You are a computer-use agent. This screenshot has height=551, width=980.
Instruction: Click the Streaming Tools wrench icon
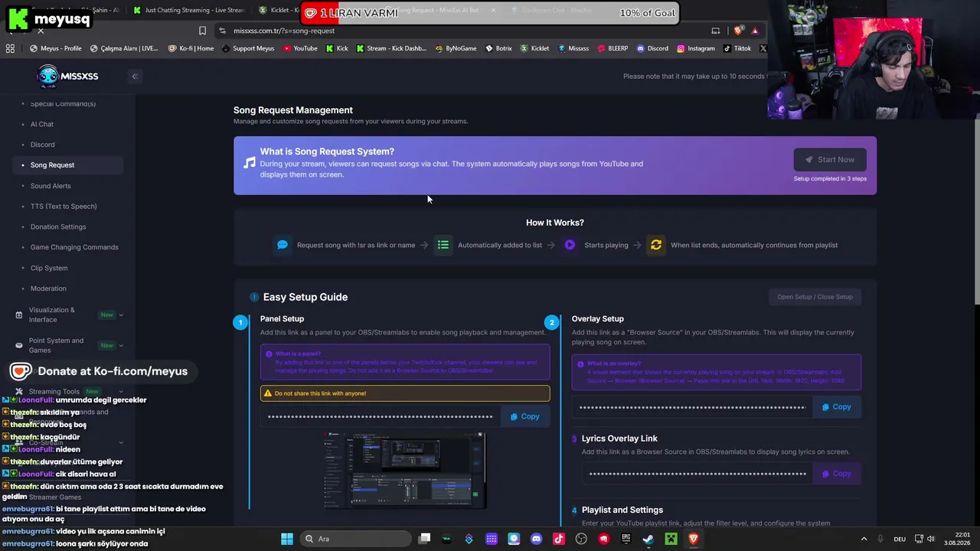pyautogui.click(x=19, y=391)
